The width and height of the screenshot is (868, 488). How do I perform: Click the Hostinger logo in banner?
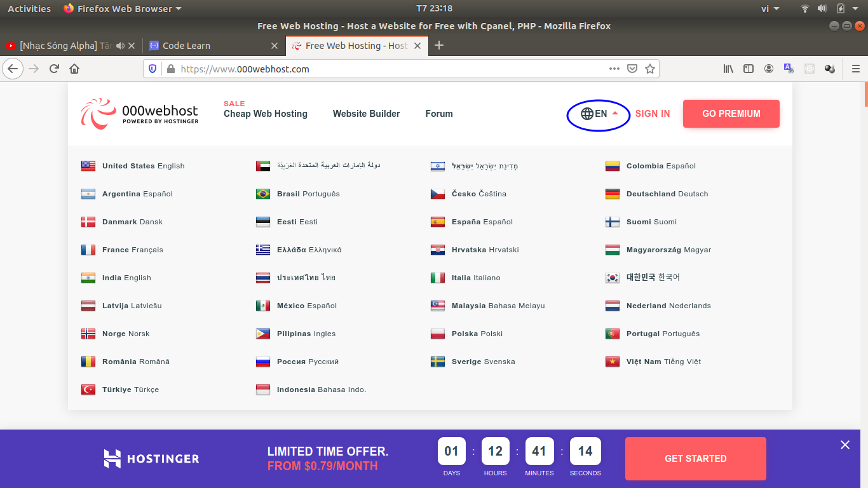coord(151,458)
